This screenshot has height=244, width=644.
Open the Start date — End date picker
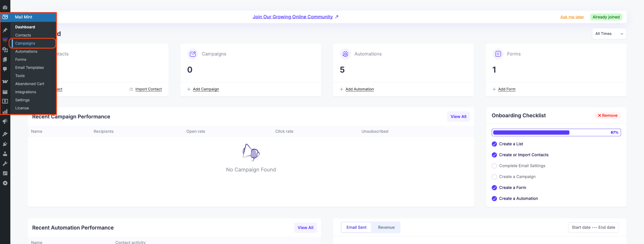[593, 227]
